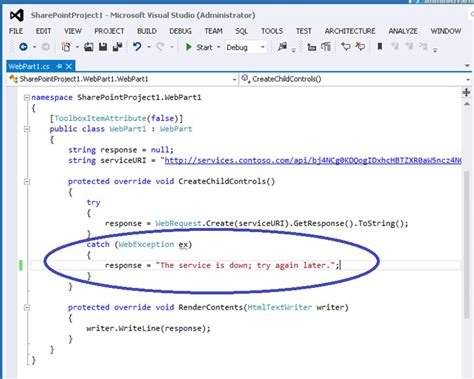Click the comment selected lines icon

(346, 47)
